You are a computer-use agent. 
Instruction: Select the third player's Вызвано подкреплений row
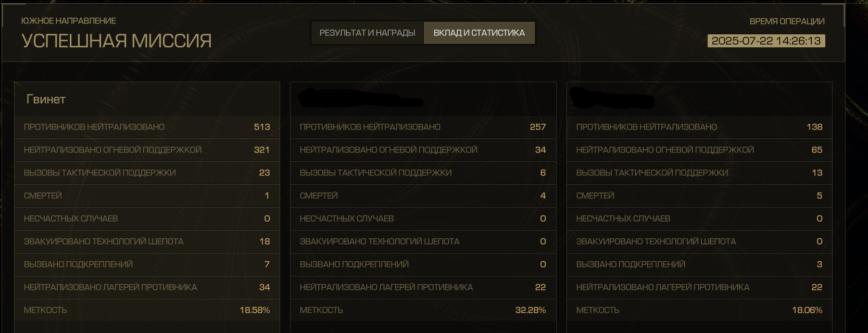(699, 264)
